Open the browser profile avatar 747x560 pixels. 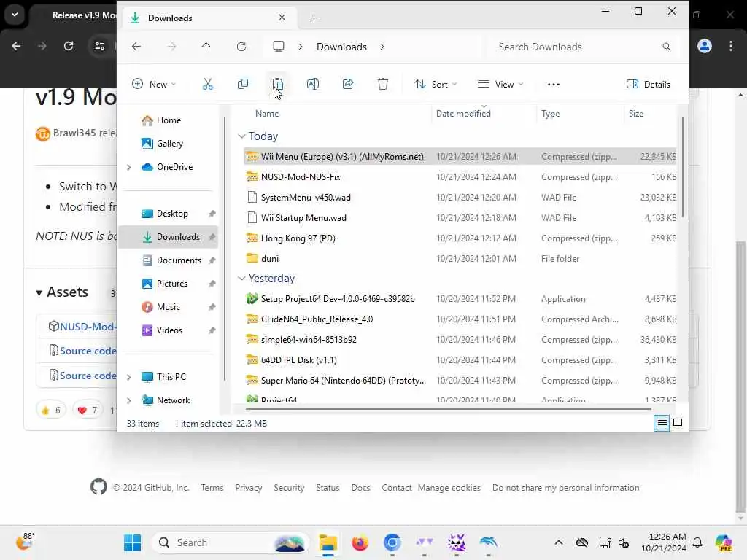pyautogui.click(x=705, y=46)
